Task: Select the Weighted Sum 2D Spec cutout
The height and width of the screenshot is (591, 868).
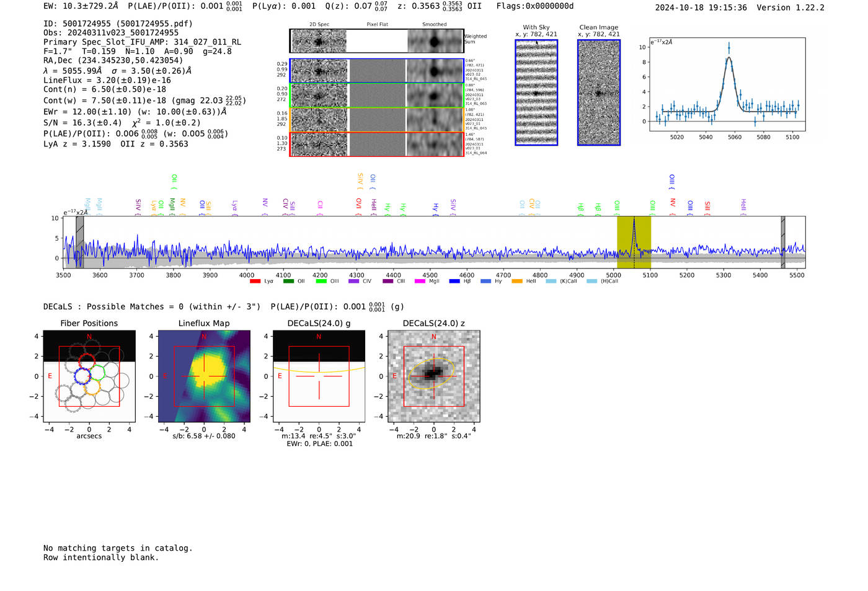Action: tap(319, 42)
